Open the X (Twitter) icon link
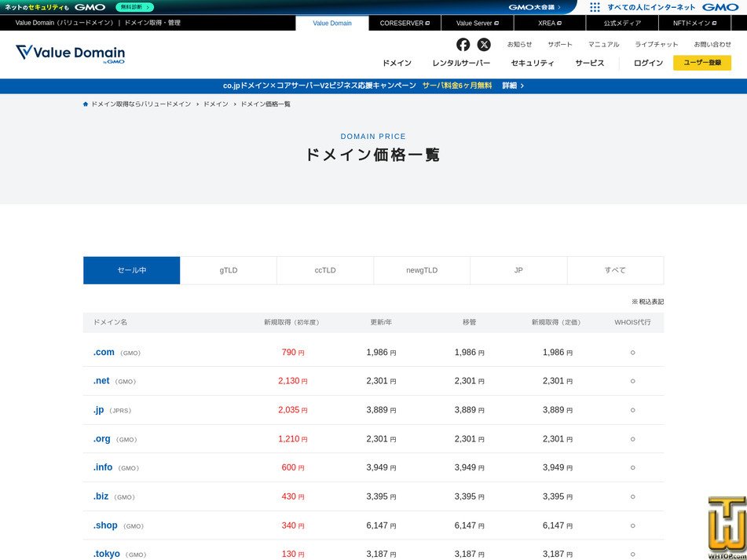This screenshot has width=747, height=560. click(x=484, y=44)
